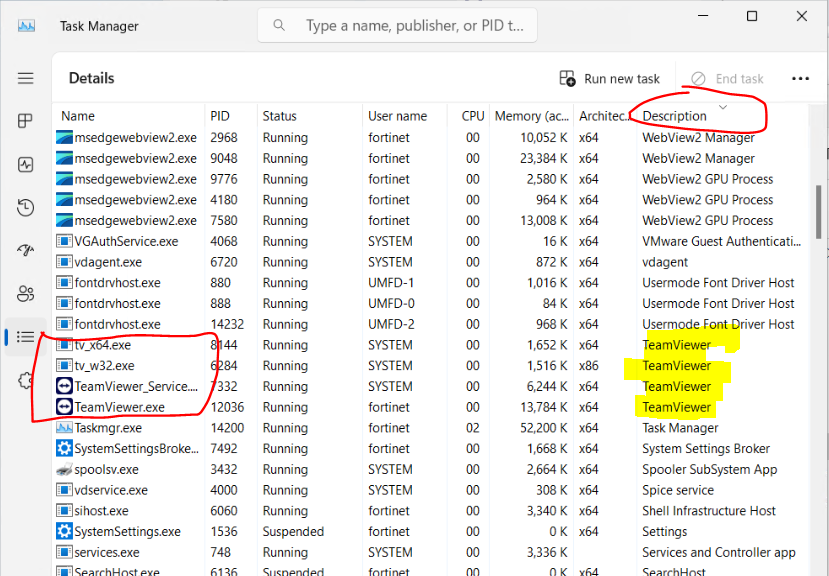
Task: Sort by the Architecture column header
Action: [605, 116]
